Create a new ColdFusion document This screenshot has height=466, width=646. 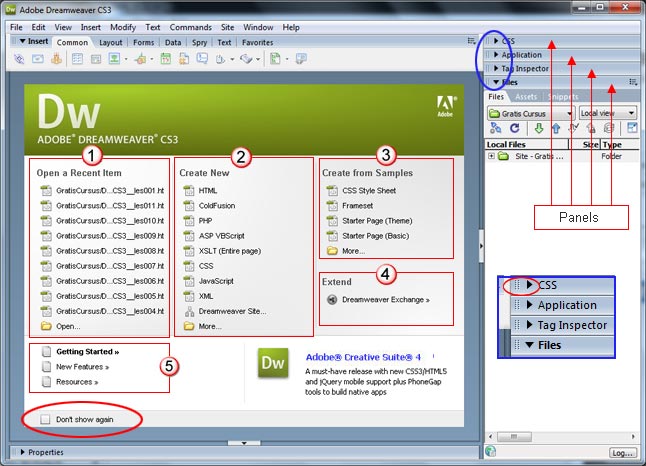(x=210, y=206)
